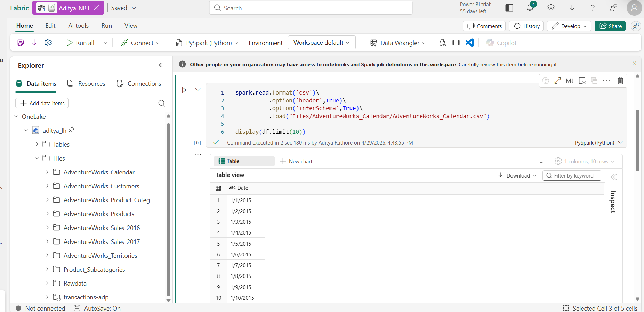
Task: Open the user account avatar
Action: tap(634, 8)
